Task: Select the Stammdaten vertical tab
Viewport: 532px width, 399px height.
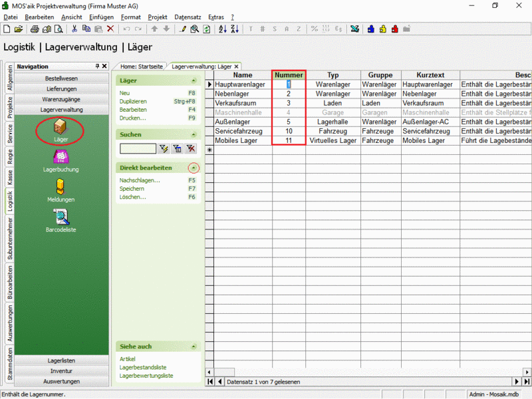Action: point(10,364)
